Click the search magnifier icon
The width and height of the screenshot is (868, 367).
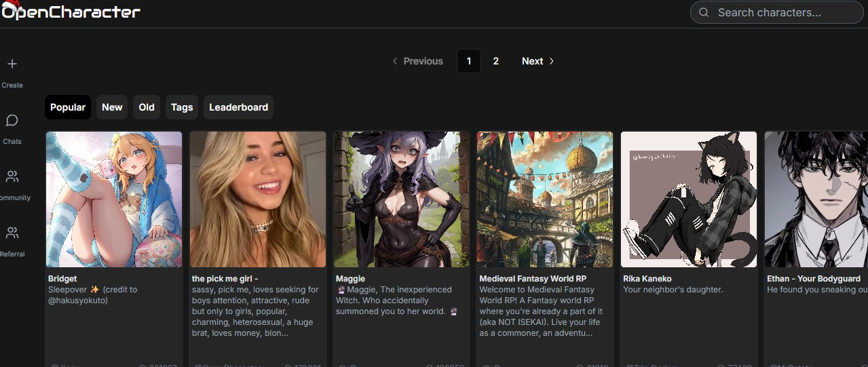click(x=704, y=12)
